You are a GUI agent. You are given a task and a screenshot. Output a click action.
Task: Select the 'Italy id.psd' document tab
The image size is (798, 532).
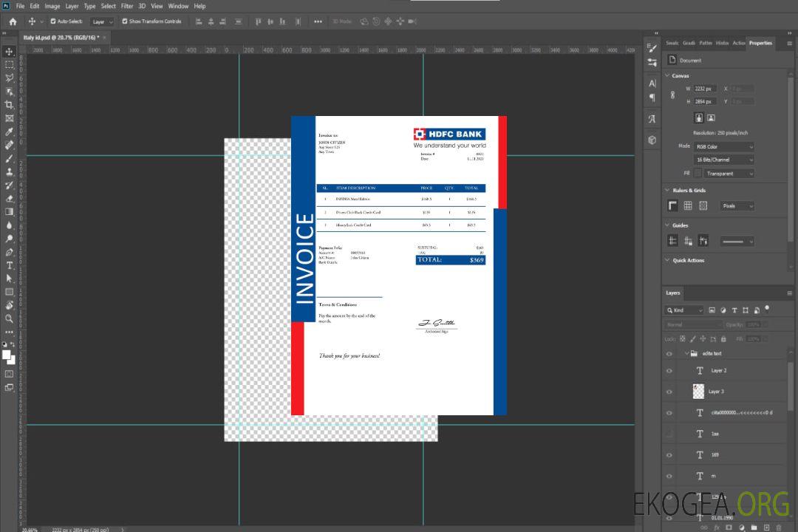point(61,38)
